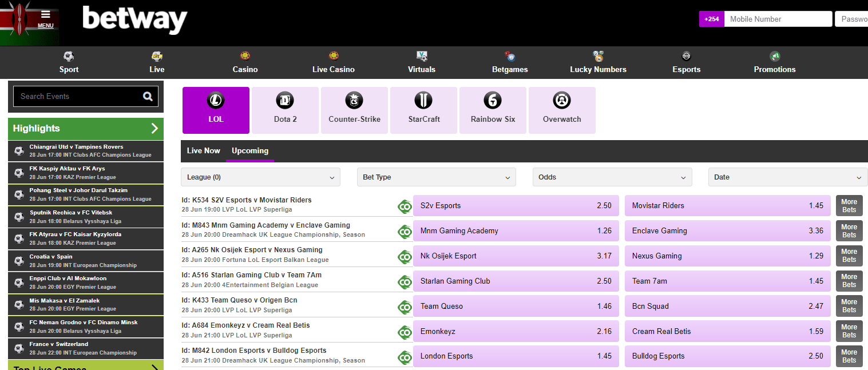
Task: Click the cash out icon for Mnm Gaming Academy match
Action: [x=405, y=232]
